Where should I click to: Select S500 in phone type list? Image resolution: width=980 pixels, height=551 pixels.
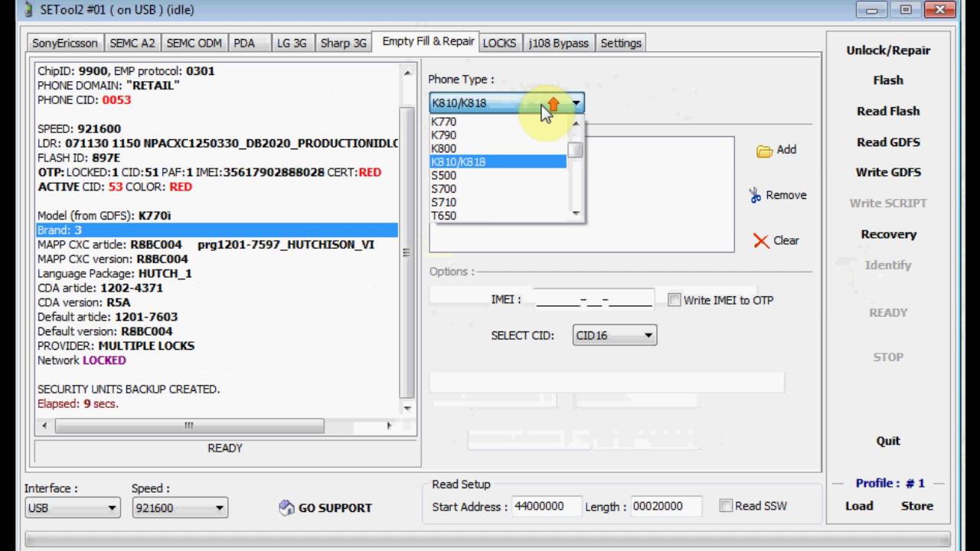[498, 175]
